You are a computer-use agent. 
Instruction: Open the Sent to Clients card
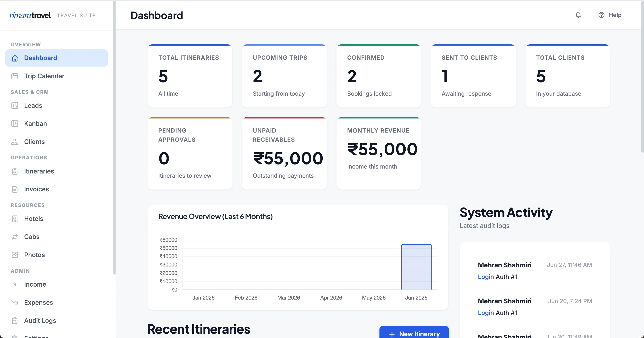pyautogui.click(x=473, y=76)
